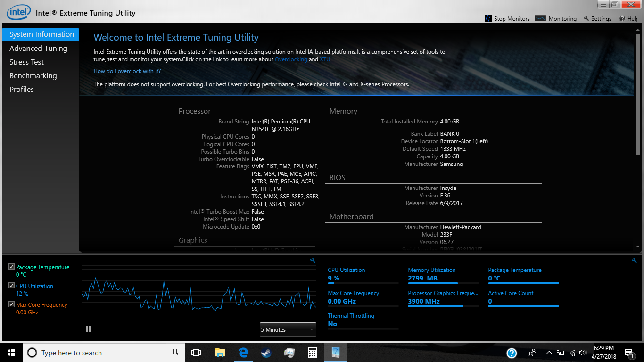644x362 pixels.
Task: Uncheck the Max Core Frequency checkbox
Action: (x=11, y=304)
